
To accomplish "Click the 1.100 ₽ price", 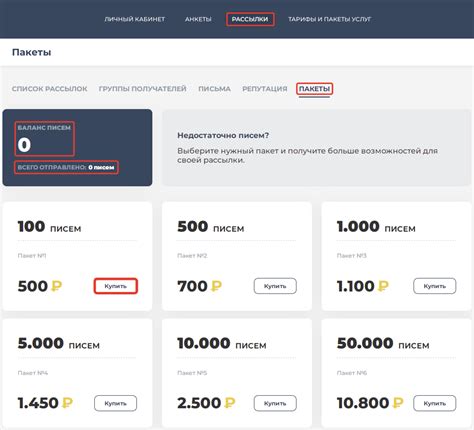I will [x=363, y=286].
